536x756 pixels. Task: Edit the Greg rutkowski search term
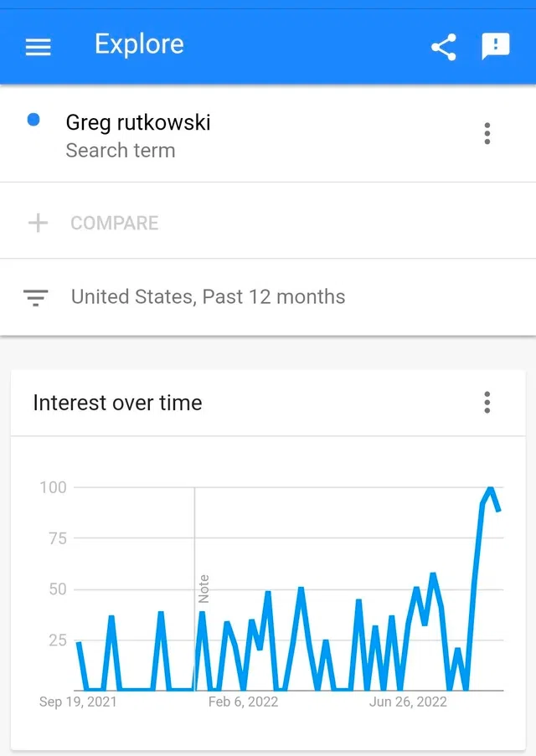tap(138, 122)
